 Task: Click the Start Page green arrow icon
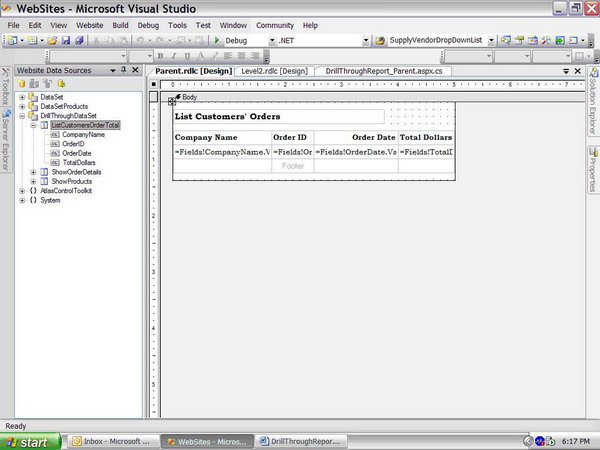point(560,40)
